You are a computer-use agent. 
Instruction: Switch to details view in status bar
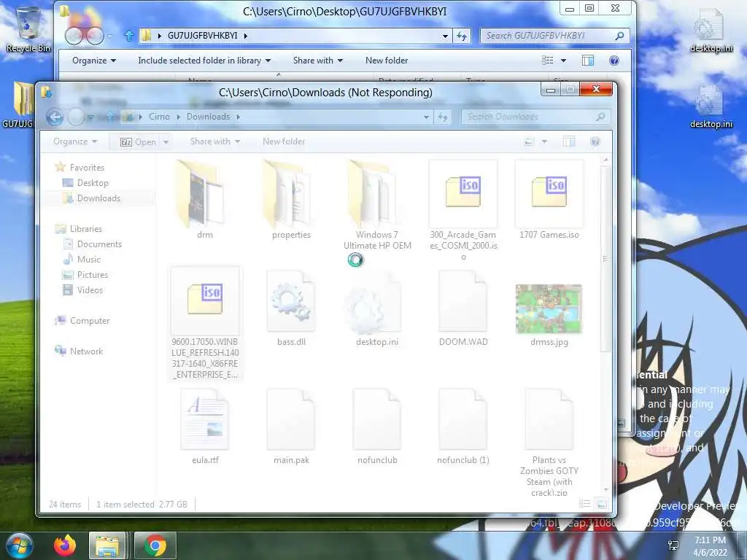[x=584, y=504]
